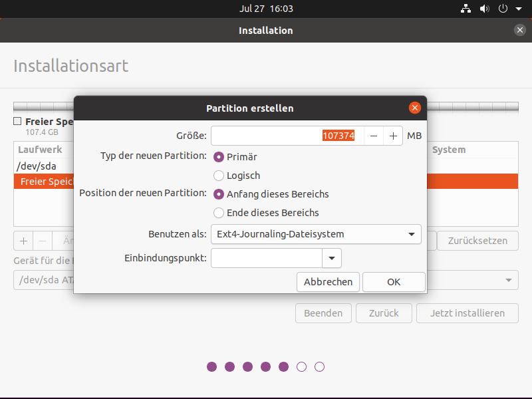Click into the Einbindungspunkt text field
Screen dimensions: 532x399
click(x=266, y=258)
